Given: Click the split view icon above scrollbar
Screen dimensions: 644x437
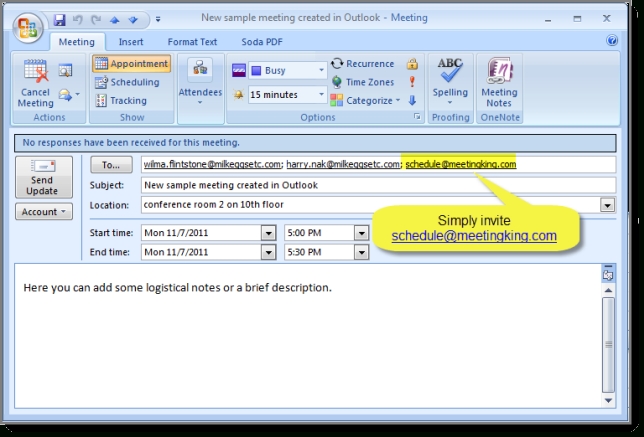Looking at the screenshot, I should click(608, 275).
